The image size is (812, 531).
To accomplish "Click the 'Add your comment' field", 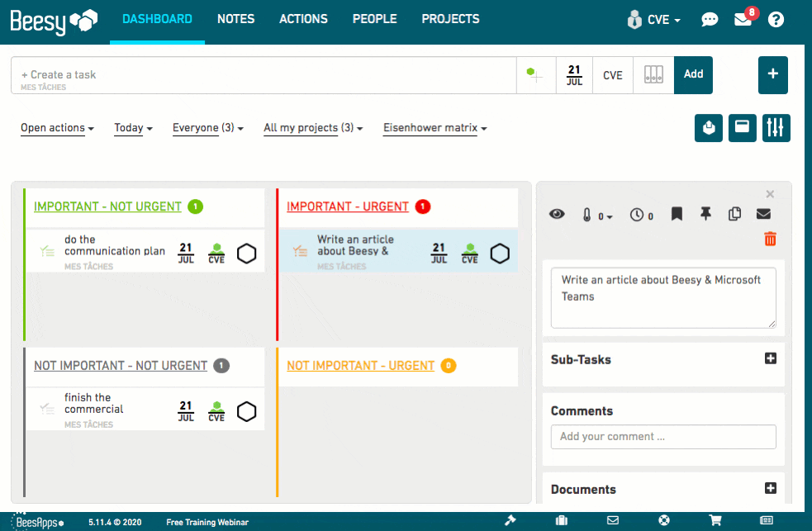I will point(663,436).
